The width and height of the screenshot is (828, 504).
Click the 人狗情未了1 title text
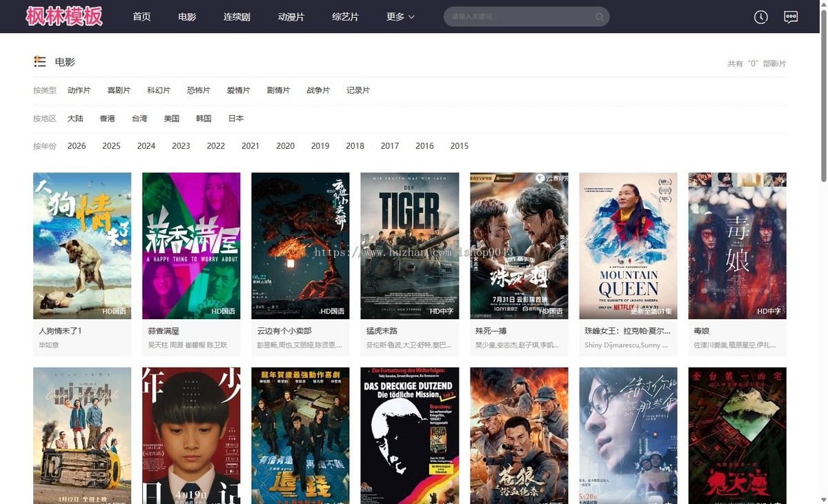click(x=61, y=331)
